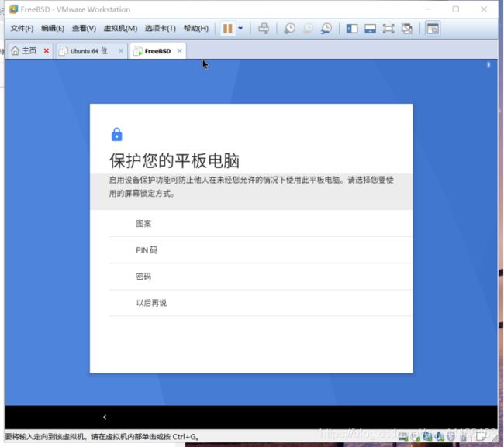
Task: Maximize the VMware Workstation window
Action: pyautogui.click(x=455, y=9)
